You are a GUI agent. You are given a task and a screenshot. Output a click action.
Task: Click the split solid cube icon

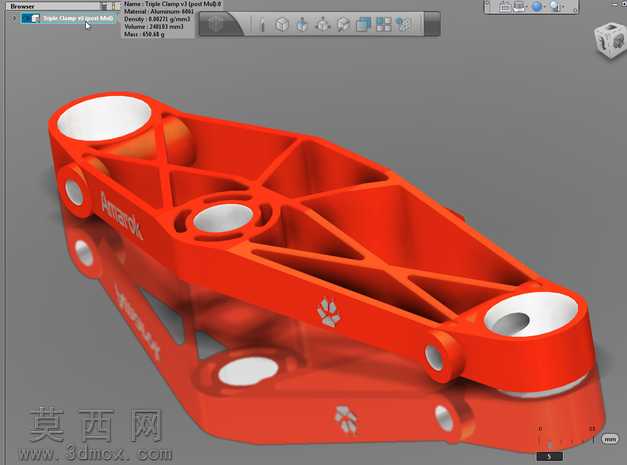tap(343, 25)
